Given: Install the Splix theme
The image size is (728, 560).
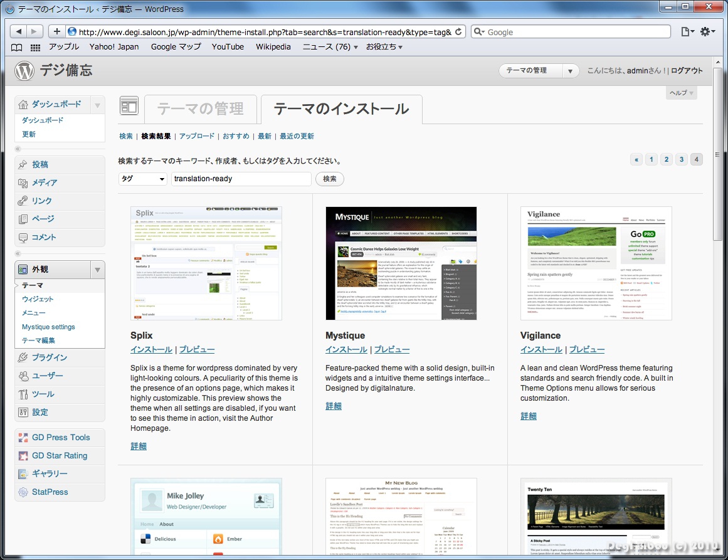Looking at the screenshot, I should tap(151, 349).
